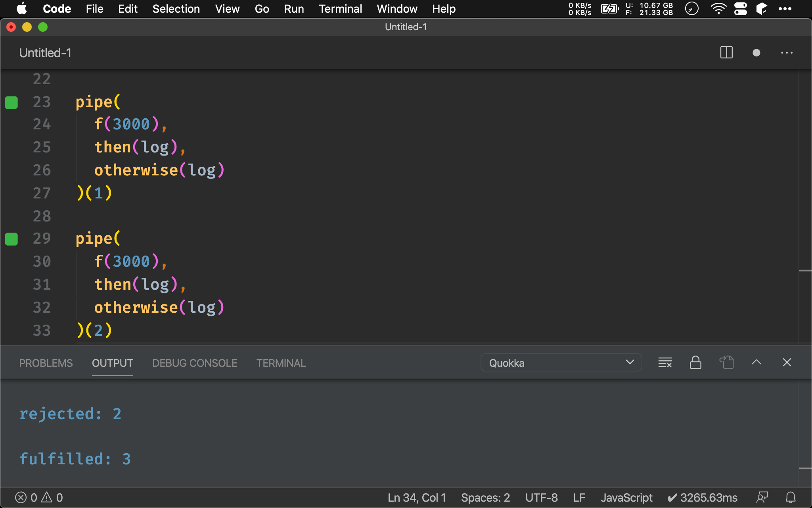Close the bottom panel with the X icon

(787, 362)
